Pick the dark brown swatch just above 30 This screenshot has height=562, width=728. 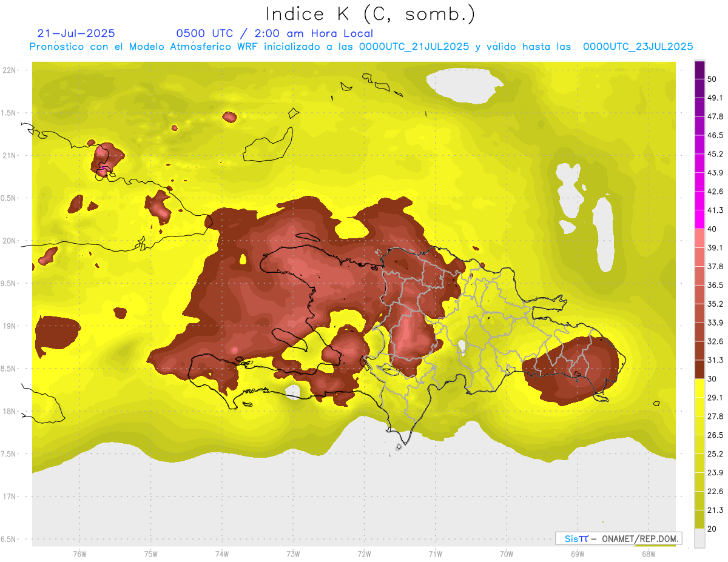699,369
